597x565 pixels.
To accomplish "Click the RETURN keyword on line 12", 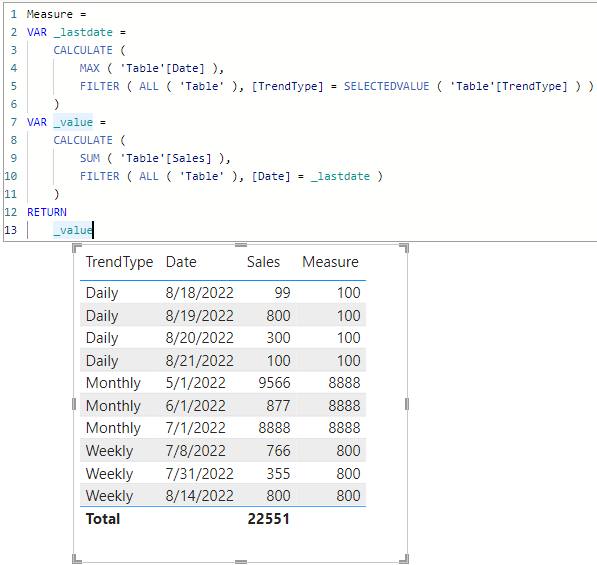I will (x=47, y=212).
